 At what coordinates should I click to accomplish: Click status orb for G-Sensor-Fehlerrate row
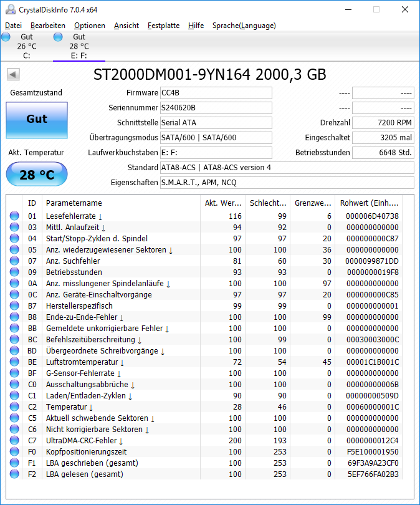[x=14, y=373]
